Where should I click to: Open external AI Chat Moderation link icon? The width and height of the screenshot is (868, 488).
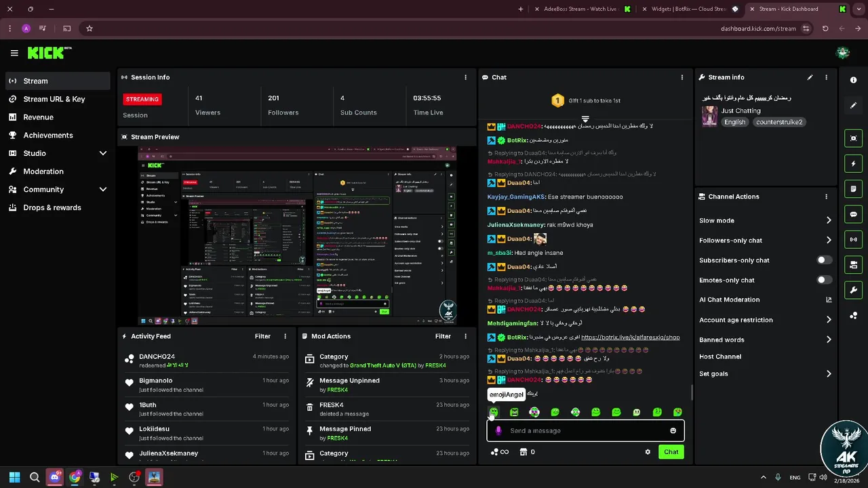tap(829, 300)
